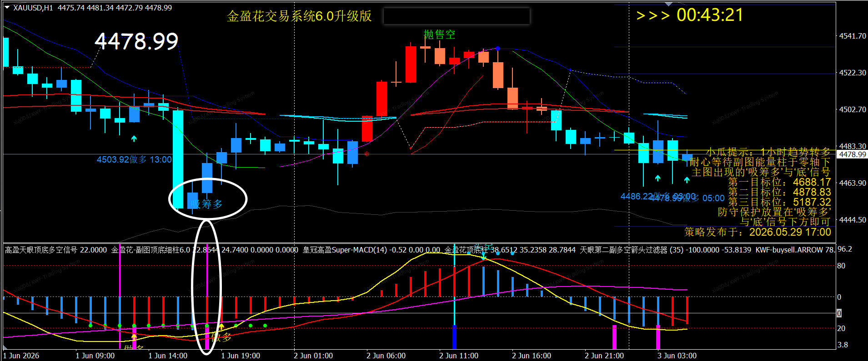Click 4444.50 on the price axis
868x361 pixels.
[x=853, y=220]
